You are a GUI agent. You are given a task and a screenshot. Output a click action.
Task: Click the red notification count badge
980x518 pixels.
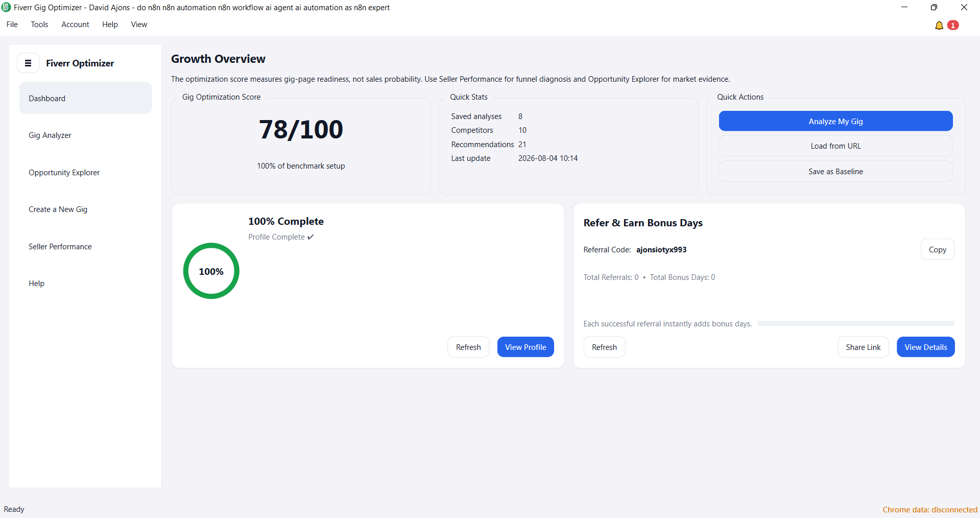click(x=953, y=25)
